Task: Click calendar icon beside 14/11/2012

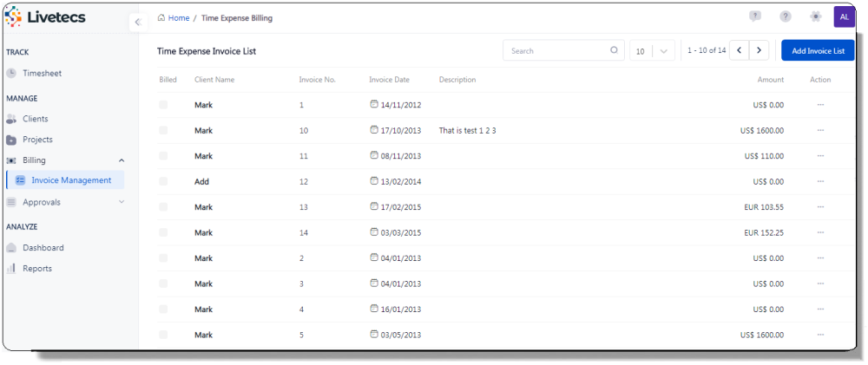Action: coord(373,104)
